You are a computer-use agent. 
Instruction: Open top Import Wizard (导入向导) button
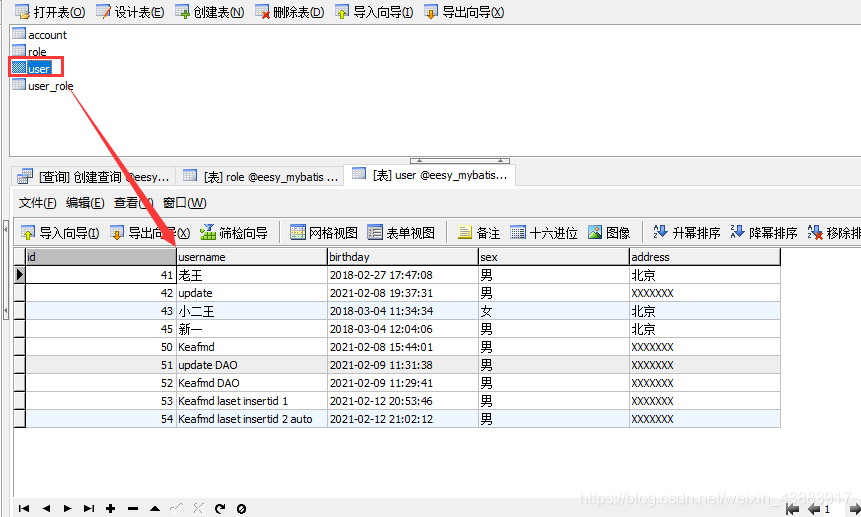[x=374, y=12]
